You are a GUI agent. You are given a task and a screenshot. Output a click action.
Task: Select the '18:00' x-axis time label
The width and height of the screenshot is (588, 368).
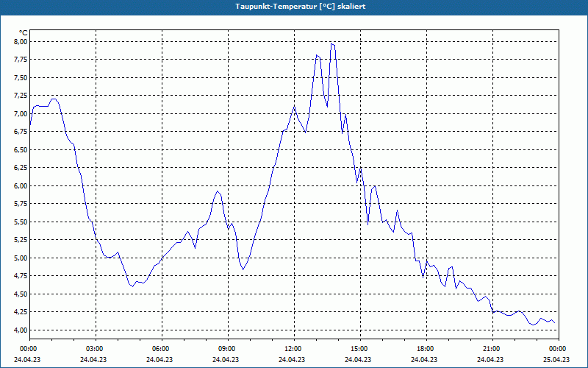pos(427,349)
